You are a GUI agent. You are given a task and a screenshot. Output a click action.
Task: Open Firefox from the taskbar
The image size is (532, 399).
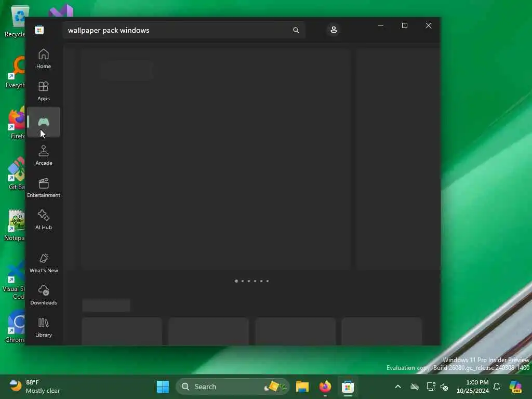pyautogui.click(x=325, y=387)
